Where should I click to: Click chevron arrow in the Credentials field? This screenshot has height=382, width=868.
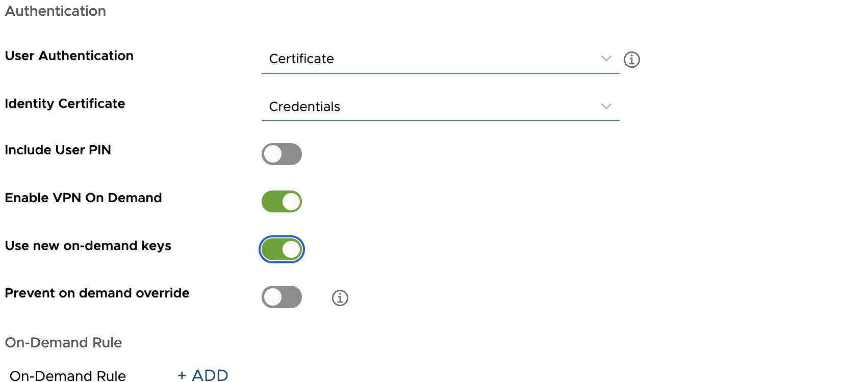click(606, 106)
